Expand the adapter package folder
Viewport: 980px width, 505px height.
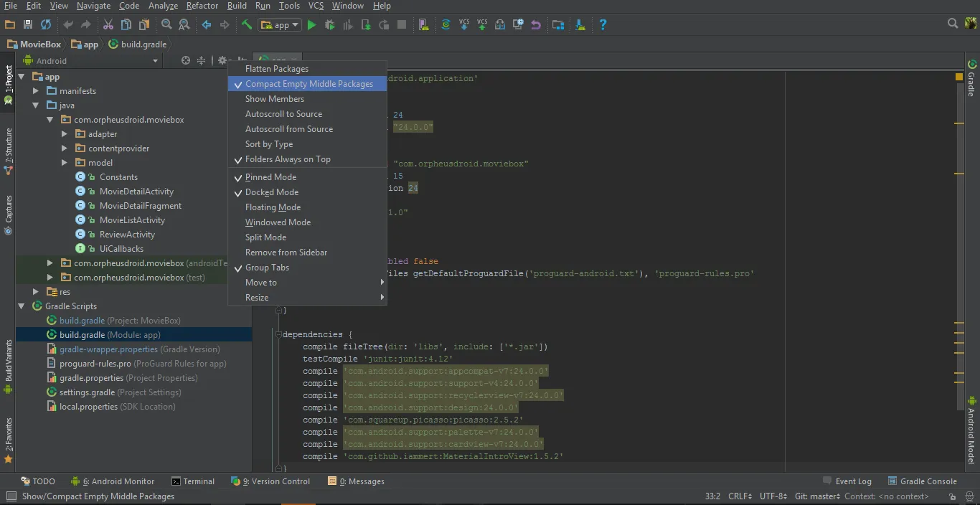[x=64, y=134]
